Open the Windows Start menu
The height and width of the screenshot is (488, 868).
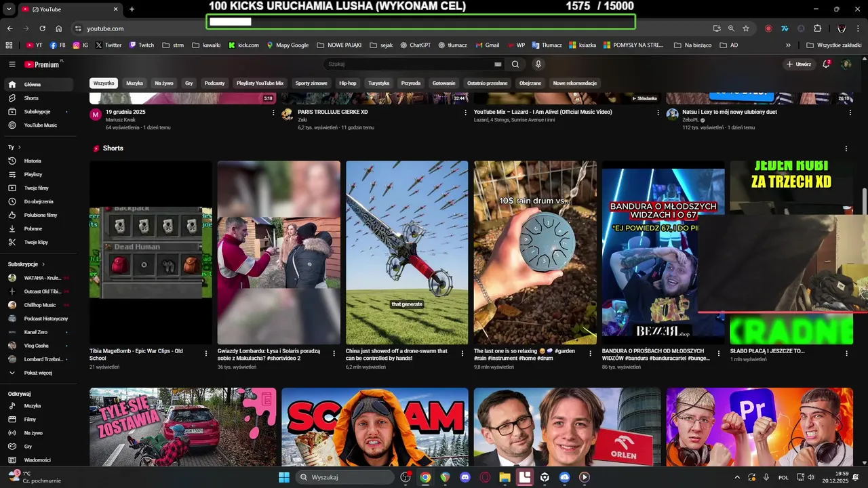tap(284, 477)
